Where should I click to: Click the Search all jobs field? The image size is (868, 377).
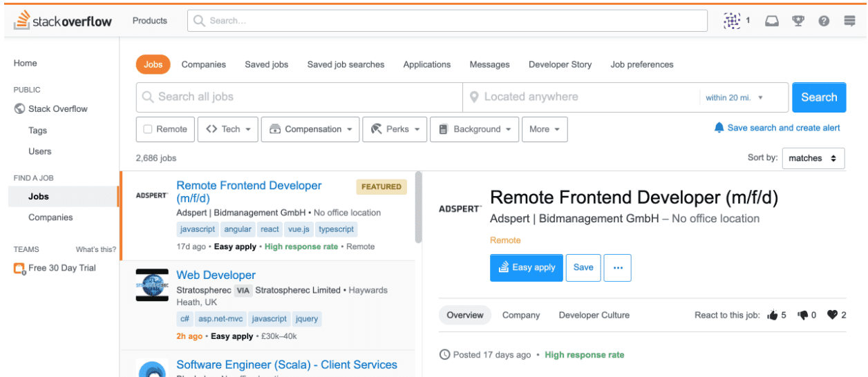coord(299,97)
